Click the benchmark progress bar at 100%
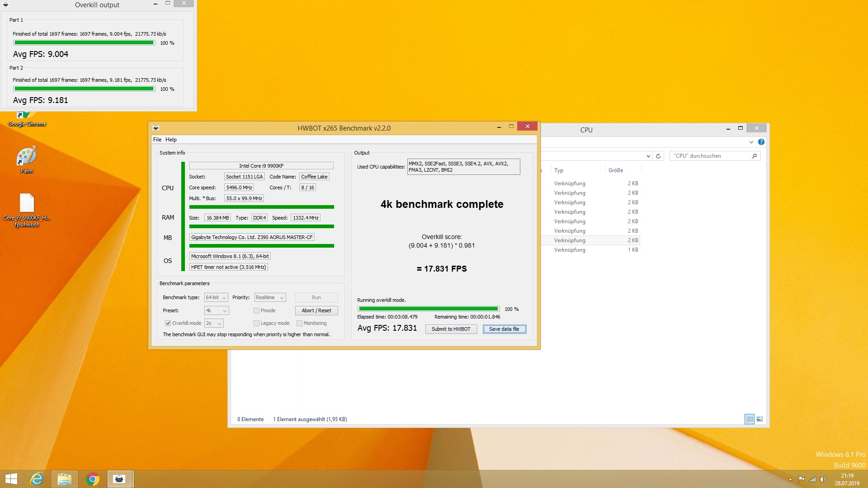Viewport: 868px width, 488px height. pyautogui.click(x=428, y=309)
